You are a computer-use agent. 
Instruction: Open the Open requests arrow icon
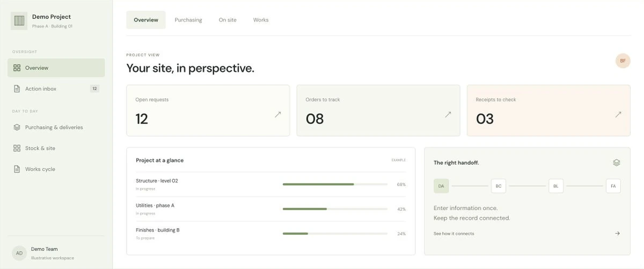277,114
